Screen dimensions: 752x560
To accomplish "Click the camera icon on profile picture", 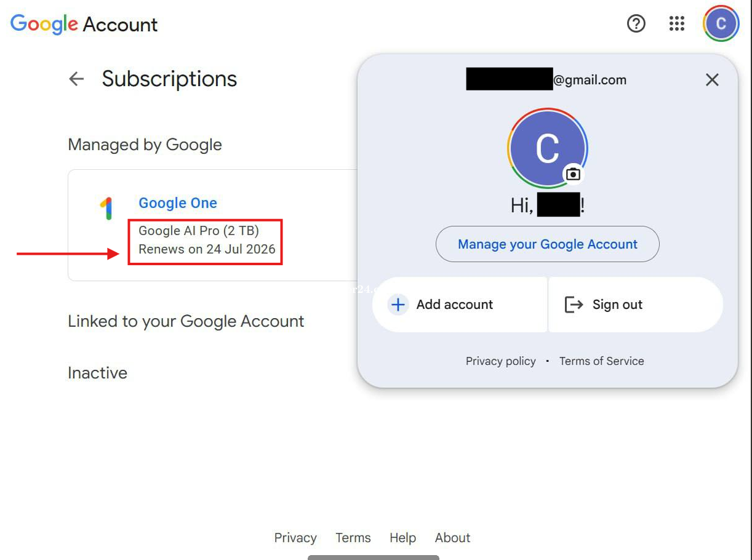I will (573, 174).
